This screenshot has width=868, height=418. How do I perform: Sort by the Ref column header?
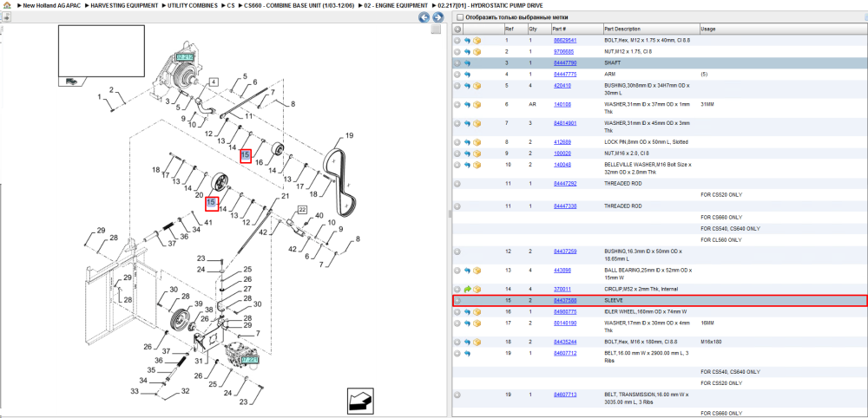click(x=515, y=29)
